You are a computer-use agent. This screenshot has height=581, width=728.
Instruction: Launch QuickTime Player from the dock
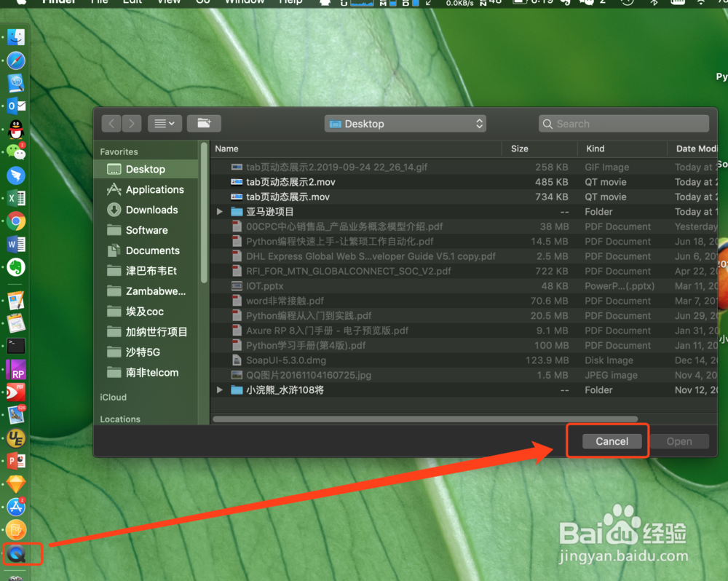click(17, 553)
